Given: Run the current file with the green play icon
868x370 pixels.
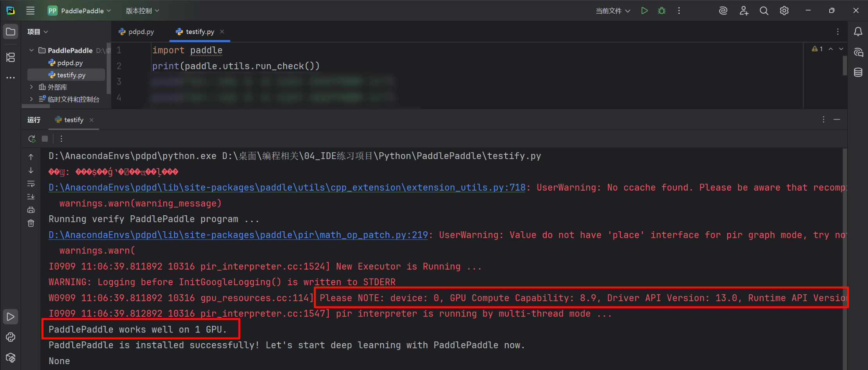Looking at the screenshot, I should click(x=644, y=11).
